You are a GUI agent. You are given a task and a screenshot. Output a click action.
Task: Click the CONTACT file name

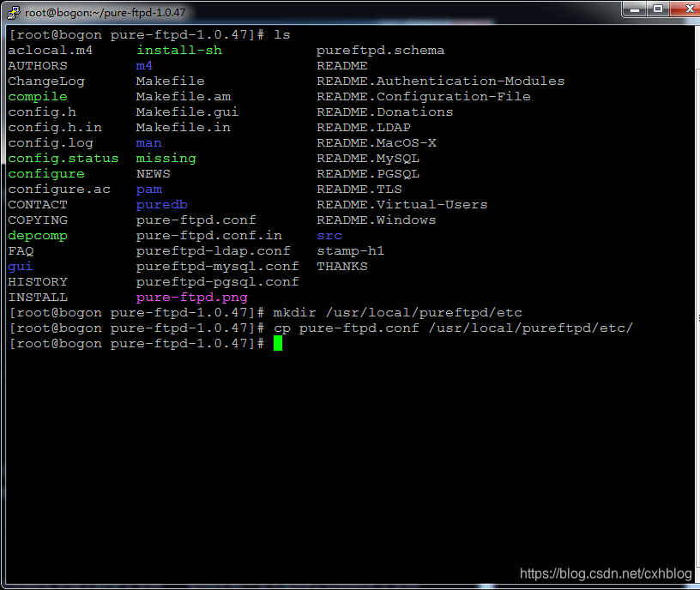click(x=38, y=205)
